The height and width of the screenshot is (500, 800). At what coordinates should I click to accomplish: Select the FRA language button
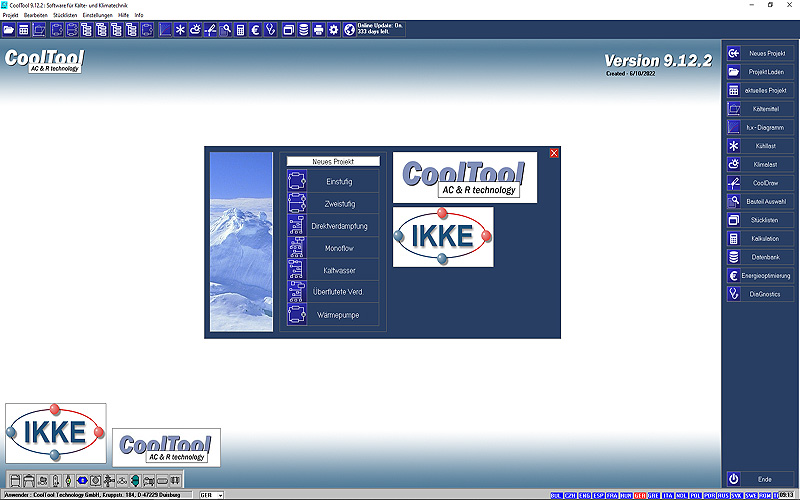click(x=612, y=495)
